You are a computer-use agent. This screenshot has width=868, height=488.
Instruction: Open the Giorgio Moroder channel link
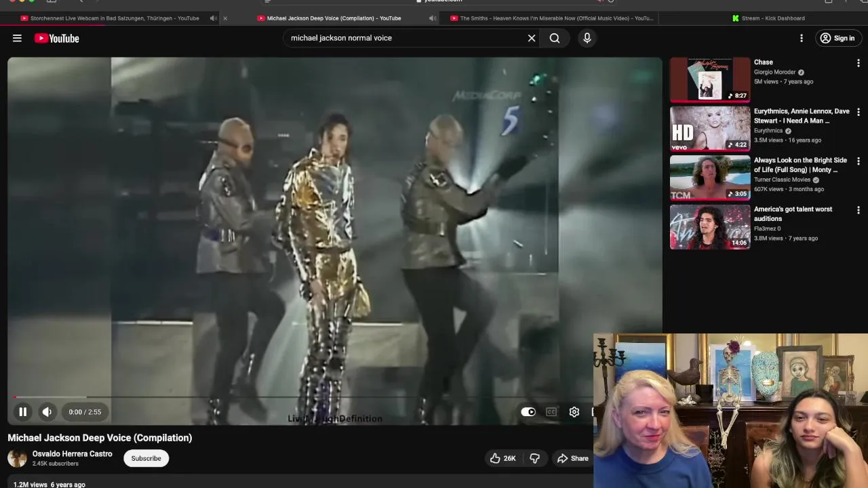click(x=775, y=72)
